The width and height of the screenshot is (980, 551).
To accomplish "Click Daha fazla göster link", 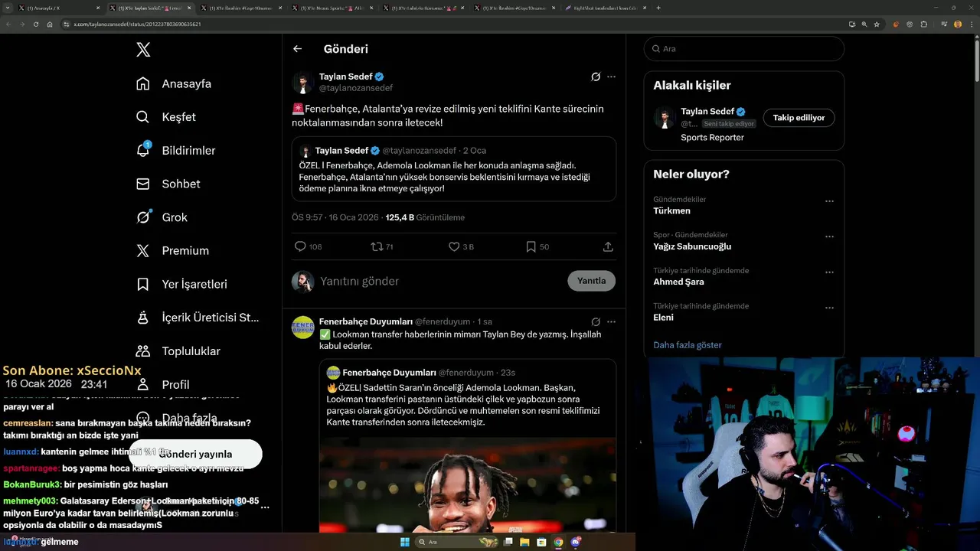I will point(688,345).
